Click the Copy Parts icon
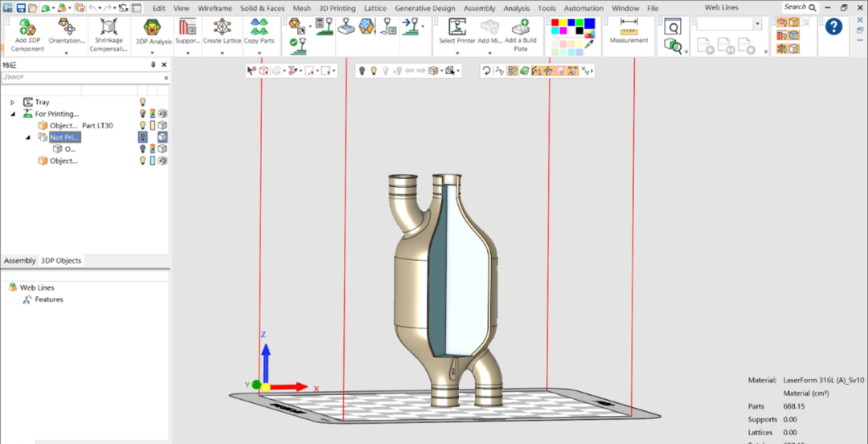Screen dimensions: 868x444 (259, 27)
